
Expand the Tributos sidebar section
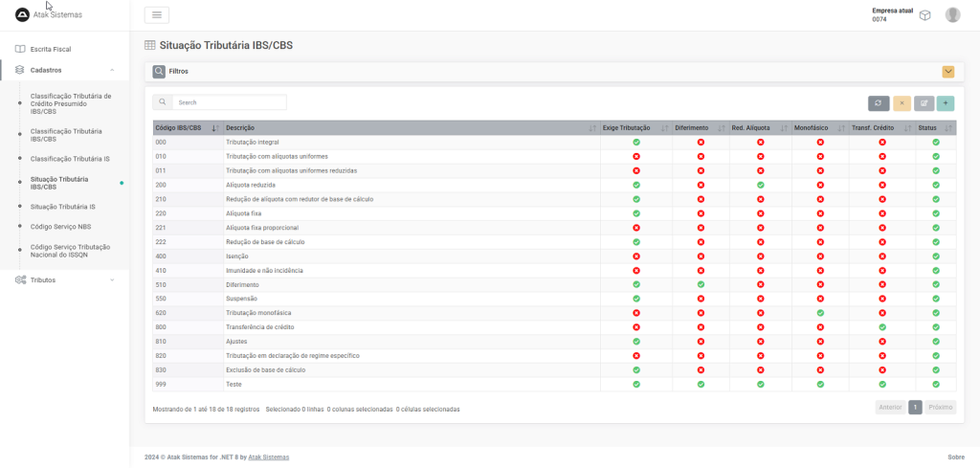click(x=112, y=279)
